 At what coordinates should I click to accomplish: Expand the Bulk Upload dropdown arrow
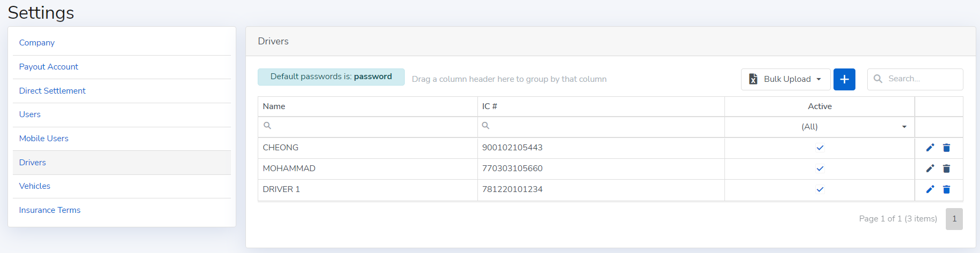pos(819,79)
